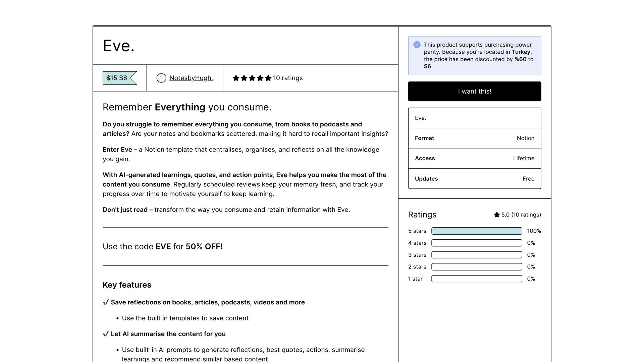The width and height of the screenshot is (644, 362).
Task: Click the 10 ratings text in header
Action: [x=288, y=78]
